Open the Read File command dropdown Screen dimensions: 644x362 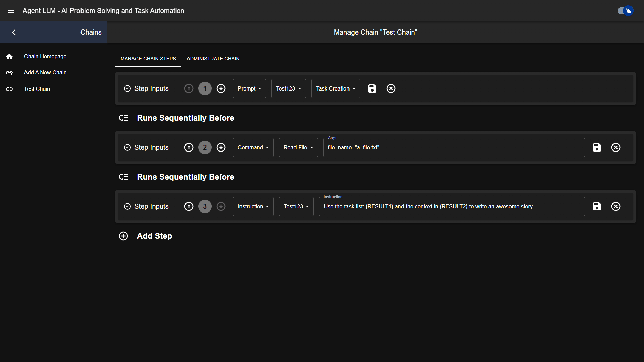(x=298, y=147)
